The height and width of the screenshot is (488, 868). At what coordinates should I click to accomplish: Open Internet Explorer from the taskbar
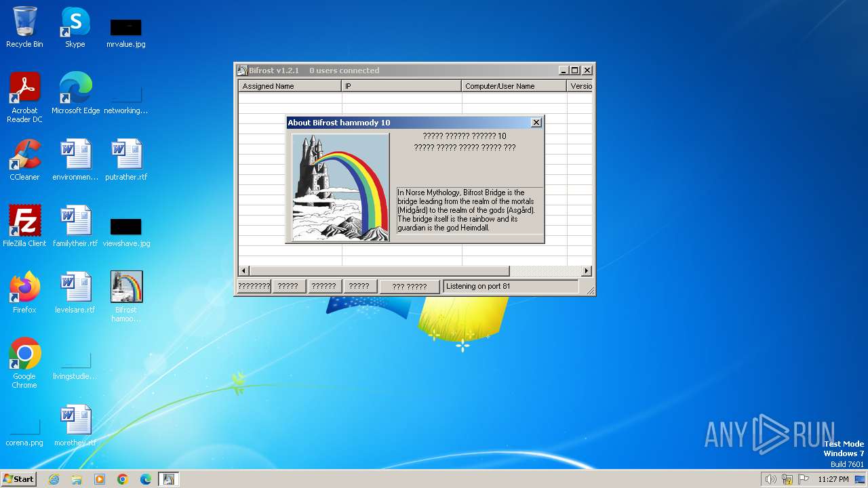[x=54, y=479]
